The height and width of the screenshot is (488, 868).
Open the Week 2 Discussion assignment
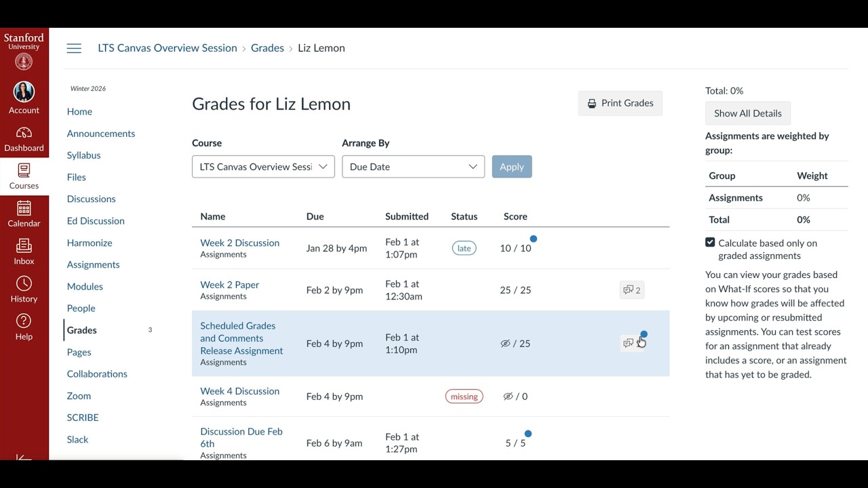[240, 243]
